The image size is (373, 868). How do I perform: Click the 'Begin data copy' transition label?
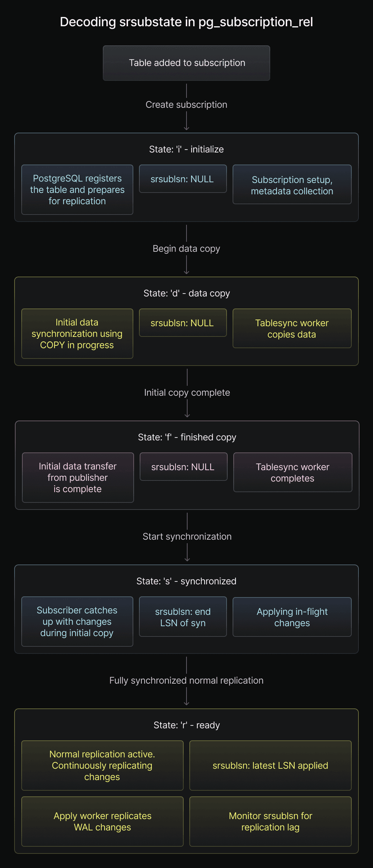186,249
